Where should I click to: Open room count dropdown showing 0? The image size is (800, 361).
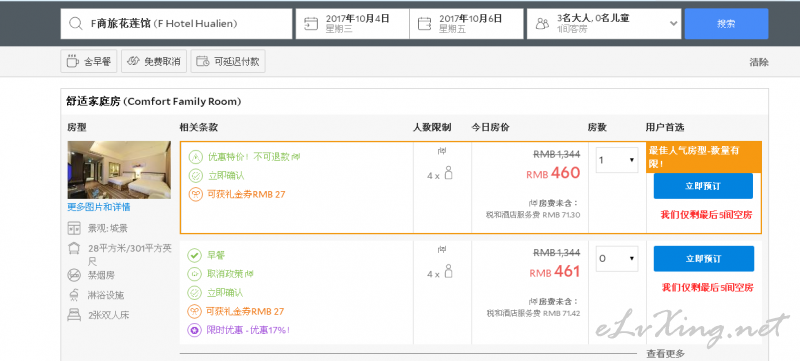616,259
